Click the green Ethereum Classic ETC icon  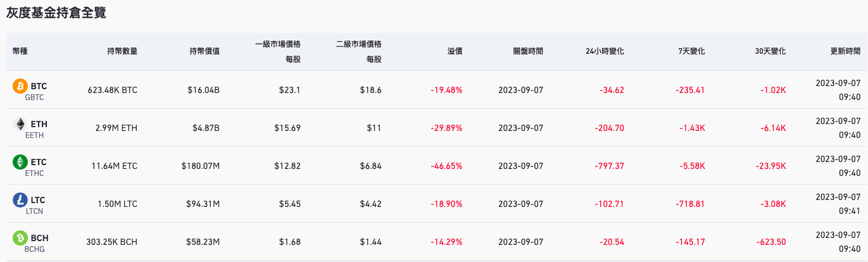click(20, 163)
